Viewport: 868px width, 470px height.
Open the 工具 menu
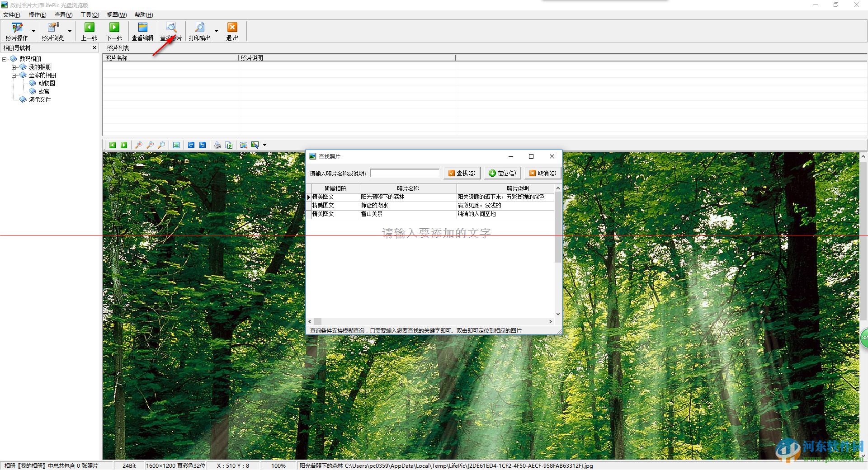coord(89,14)
